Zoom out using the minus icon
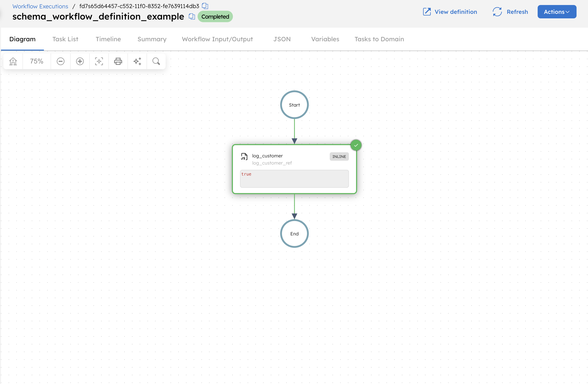Image resolution: width=588 pixels, height=384 pixels. [61, 61]
